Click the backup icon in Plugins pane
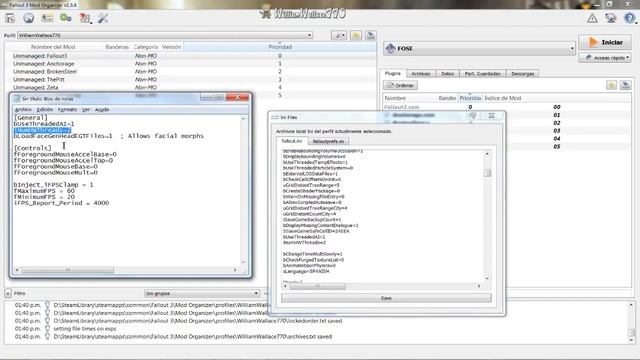Image resolution: width=640 pixels, height=360 pixels. point(625,85)
